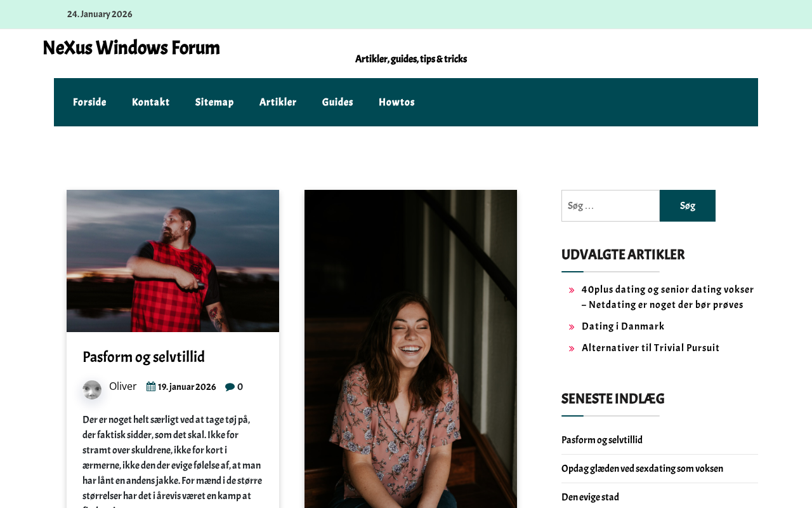Open the Dating i Danmark featured article
The width and height of the screenshot is (812, 508).
pos(623,326)
